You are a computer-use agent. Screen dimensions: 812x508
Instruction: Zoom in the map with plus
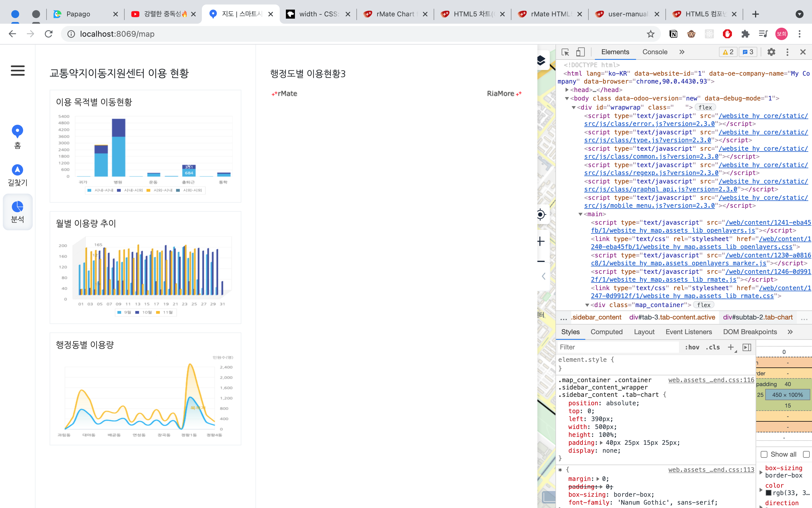click(541, 241)
